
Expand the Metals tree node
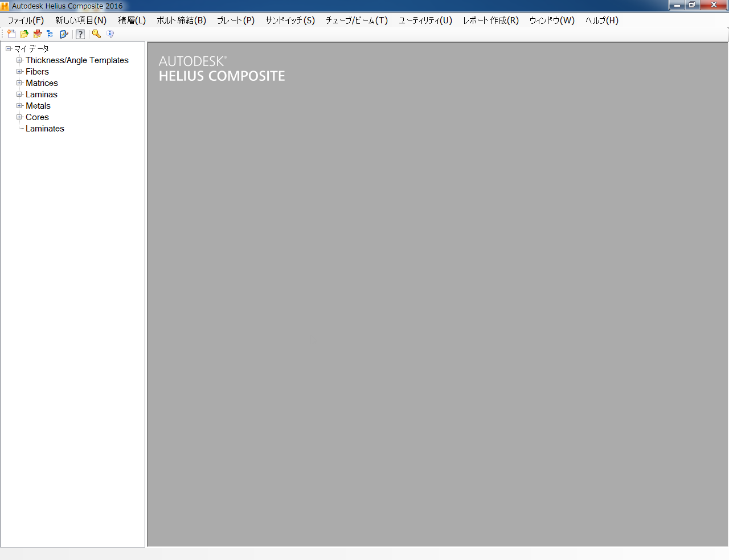click(19, 106)
